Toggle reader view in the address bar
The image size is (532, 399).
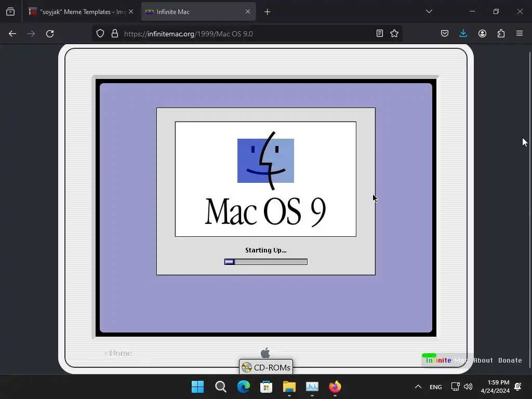click(380, 33)
